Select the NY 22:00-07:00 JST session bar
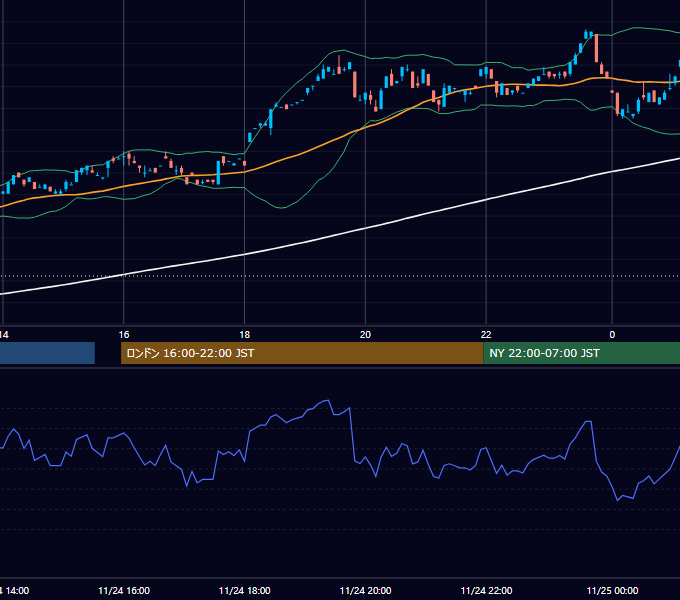The width and height of the screenshot is (680, 600). tap(582, 353)
